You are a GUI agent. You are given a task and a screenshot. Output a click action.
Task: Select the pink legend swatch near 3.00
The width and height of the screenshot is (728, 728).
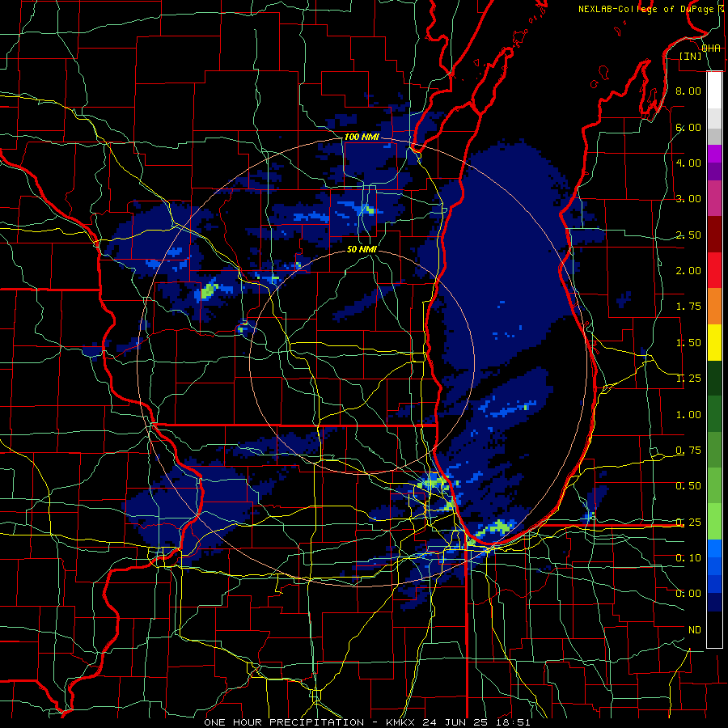coord(714,199)
